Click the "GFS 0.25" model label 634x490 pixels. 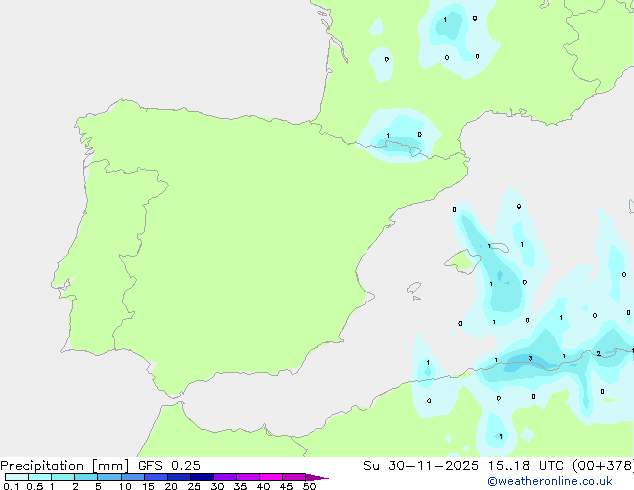pos(169,466)
